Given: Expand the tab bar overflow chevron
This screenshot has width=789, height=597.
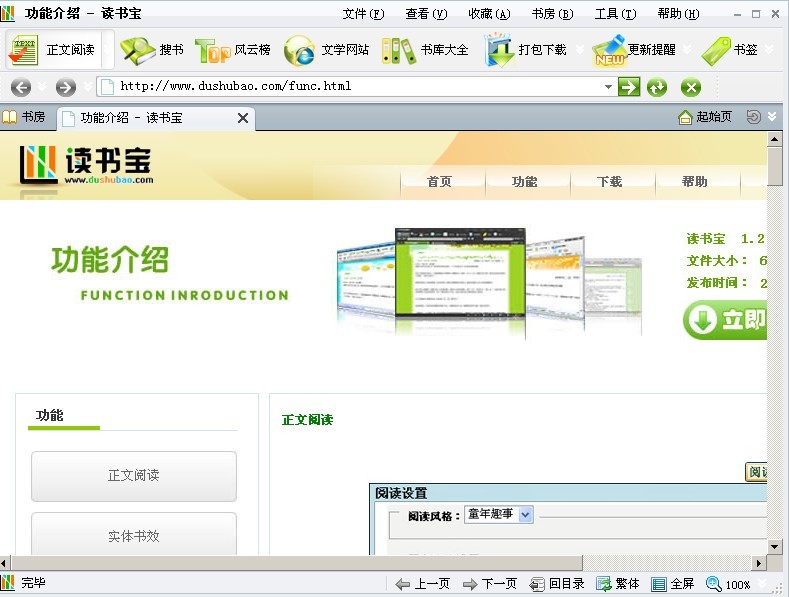Looking at the screenshot, I should pos(772,117).
